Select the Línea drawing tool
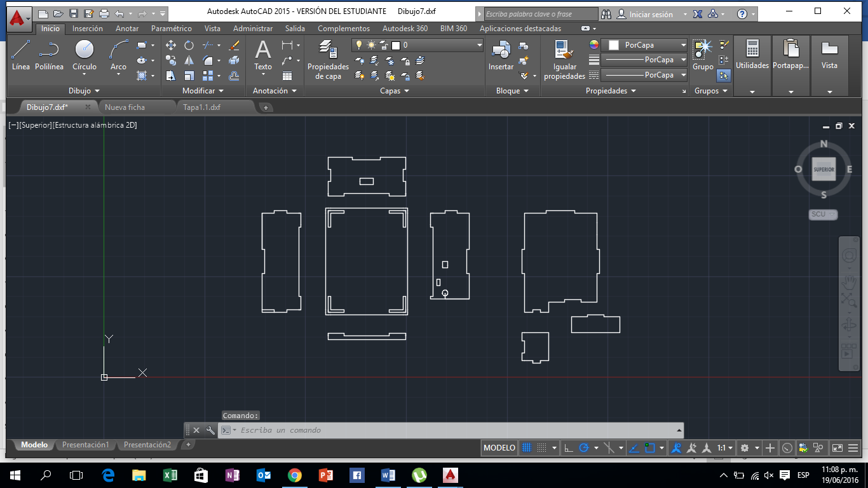This screenshot has width=868, height=488. (20, 55)
